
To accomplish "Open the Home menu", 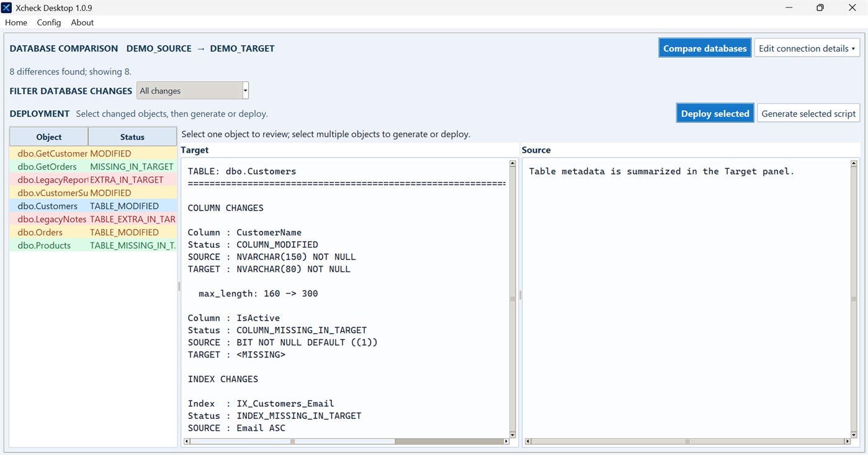I will [16, 22].
